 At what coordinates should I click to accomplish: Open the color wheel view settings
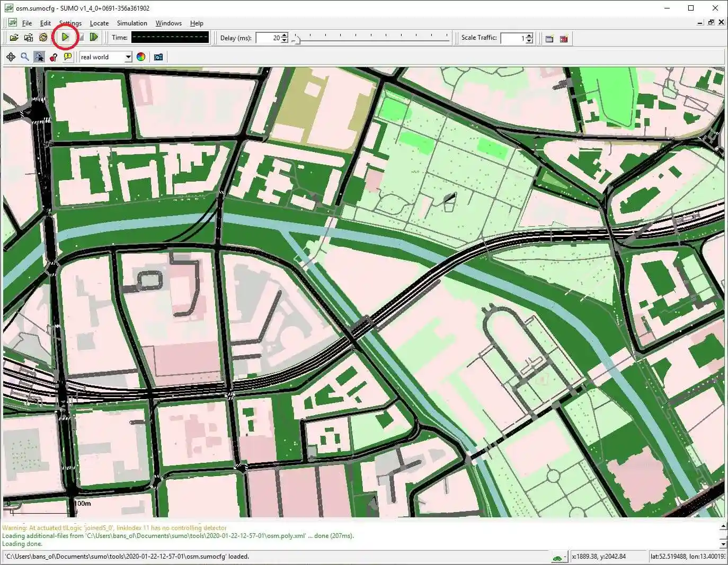click(141, 57)
